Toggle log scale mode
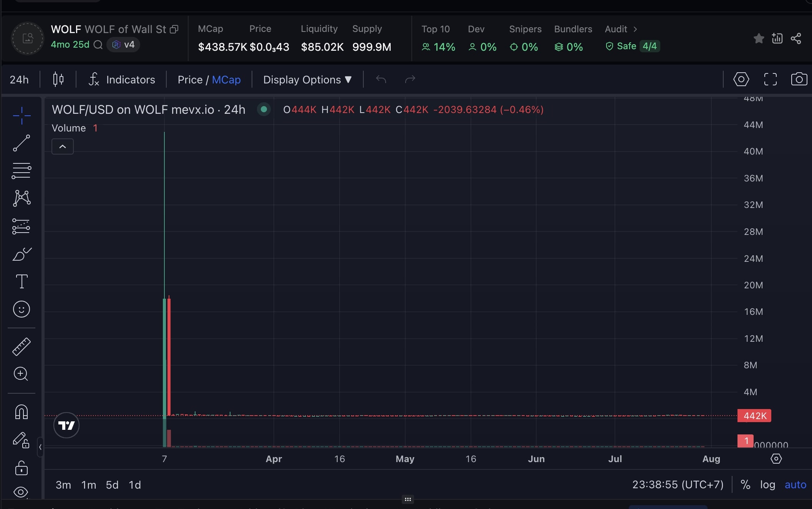 [767, 484]
